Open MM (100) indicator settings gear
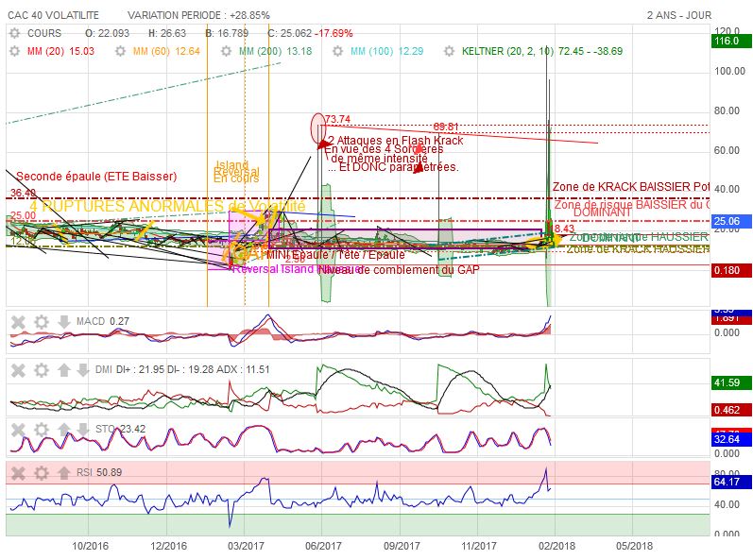 (x=338, y=51)
